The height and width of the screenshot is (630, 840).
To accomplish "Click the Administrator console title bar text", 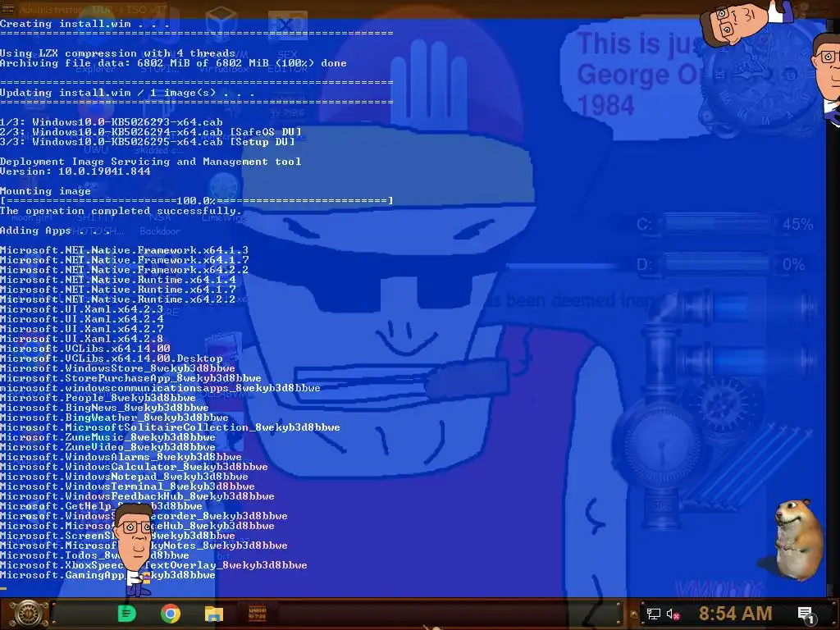I will [x=92, y=8].
